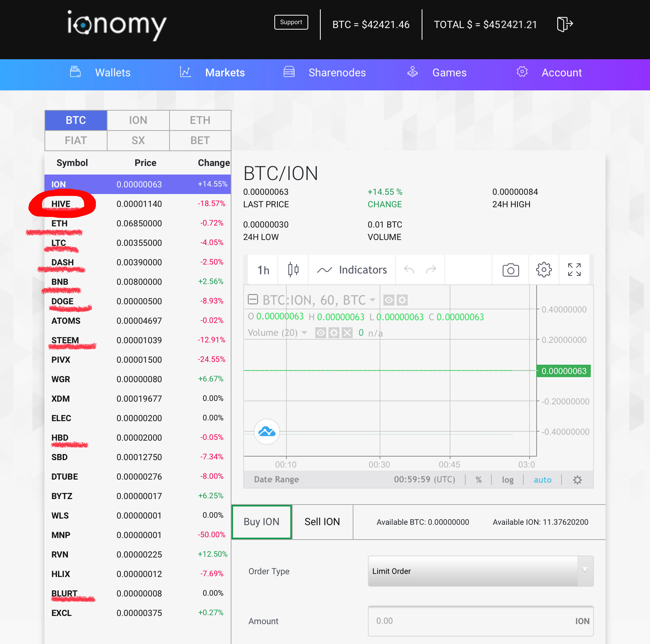Click the logout door icon
This screenshot has height=644, width=650.
[565, 24]
